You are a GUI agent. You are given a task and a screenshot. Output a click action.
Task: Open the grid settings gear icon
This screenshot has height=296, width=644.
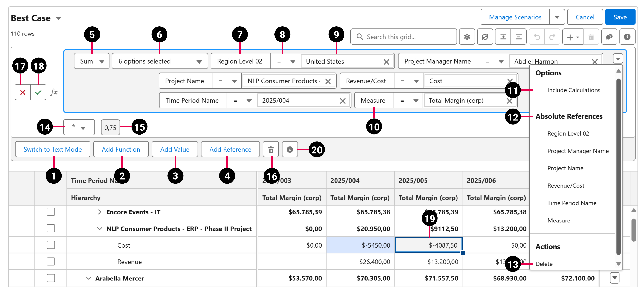click(x=467, y=37)
